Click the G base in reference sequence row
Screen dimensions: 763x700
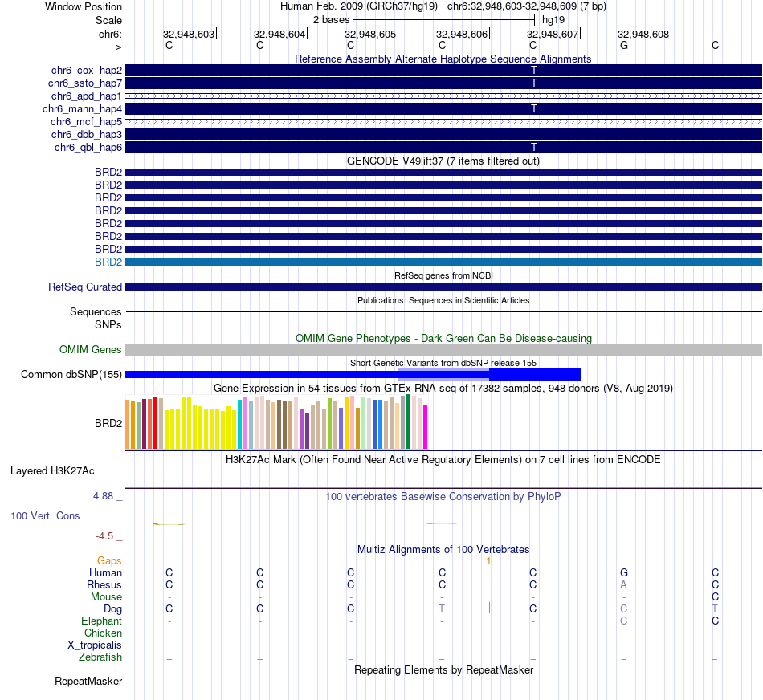[624, 45]
